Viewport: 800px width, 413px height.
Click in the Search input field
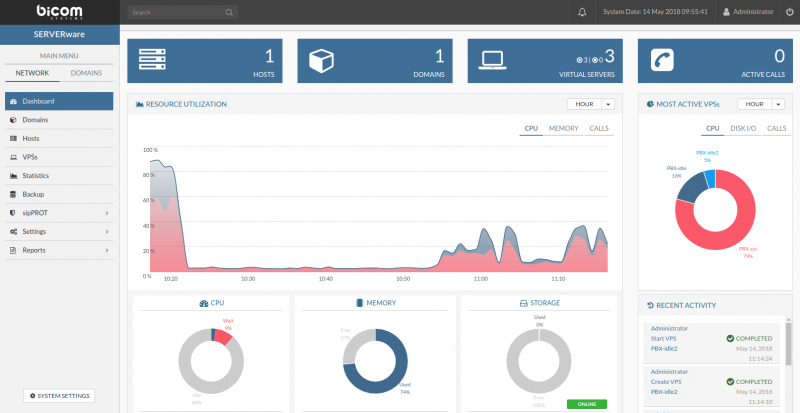(183, 13)
